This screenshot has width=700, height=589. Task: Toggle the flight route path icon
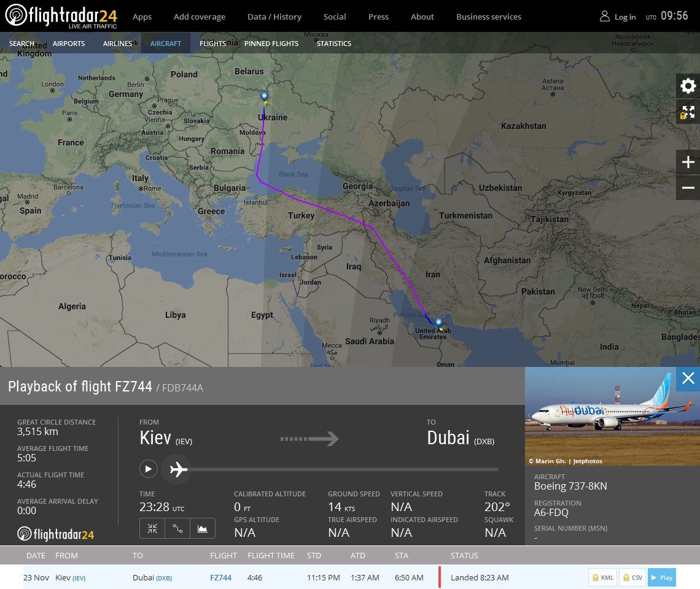[177, 528]
